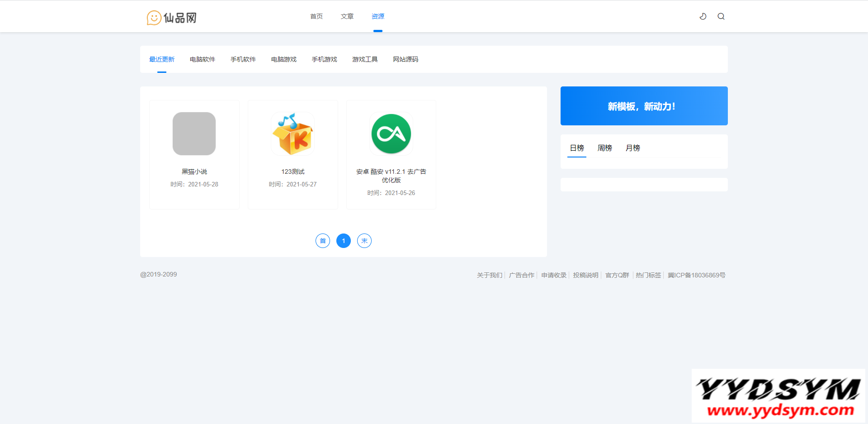Open the 黑猫小说 gray placeholder icon
Viewport: 868px width, 424px height.
(194, 133)
